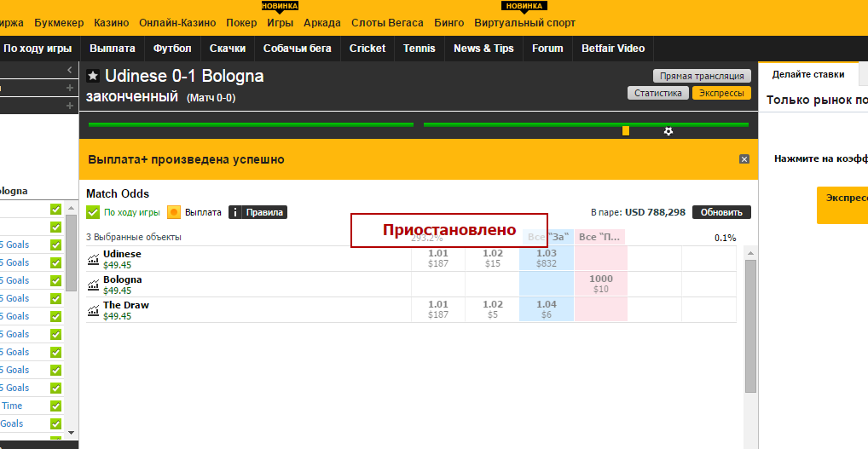
Task: Go to Betfair Video in navigation bar
Action: coord(613,49)
